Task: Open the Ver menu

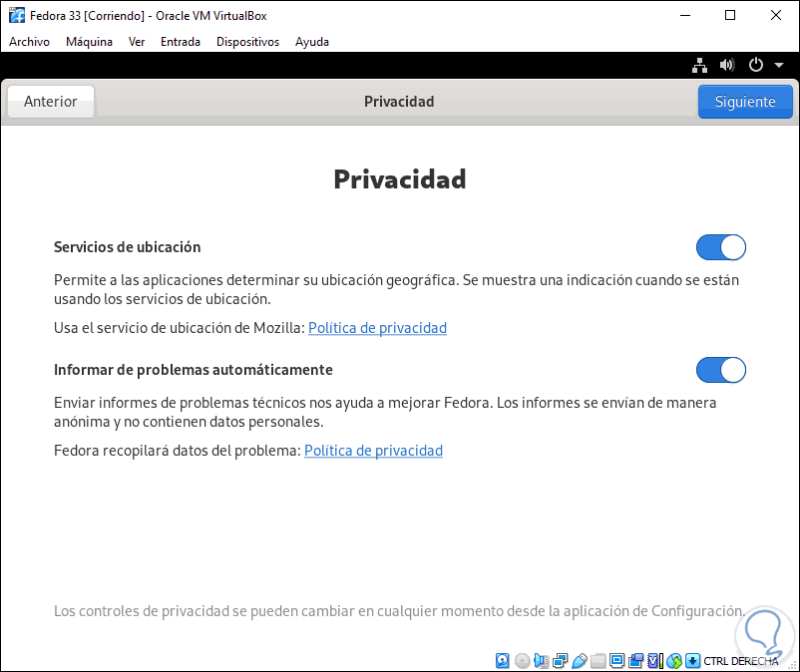Action: [137, 42]
